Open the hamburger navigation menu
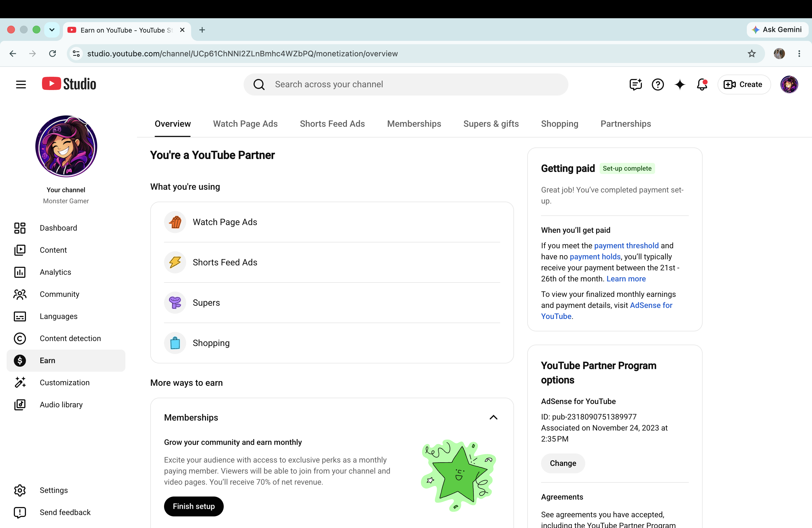Screen dimensions: 812x528 [21, 84]
